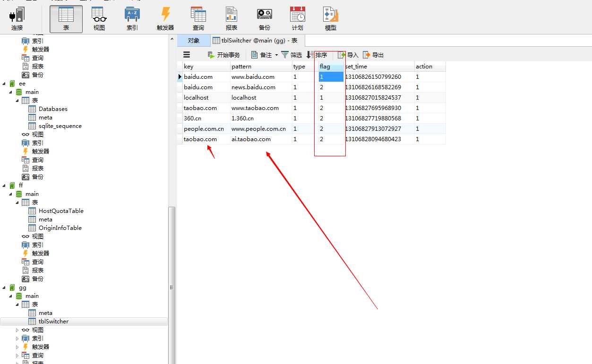Image resolution: width=592 pixels, height=364 pixels.
Task: Click 开始事务 to begin a transaction
Action: (223, 55)
